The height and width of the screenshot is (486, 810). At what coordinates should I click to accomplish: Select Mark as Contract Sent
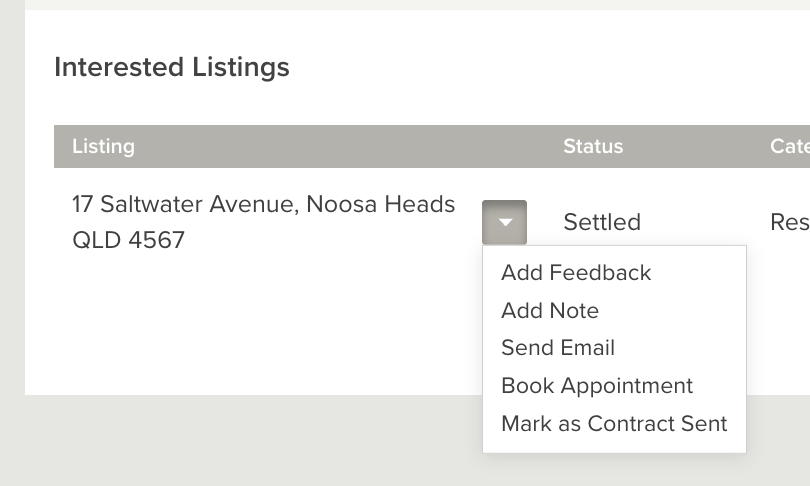click(614, 424)
